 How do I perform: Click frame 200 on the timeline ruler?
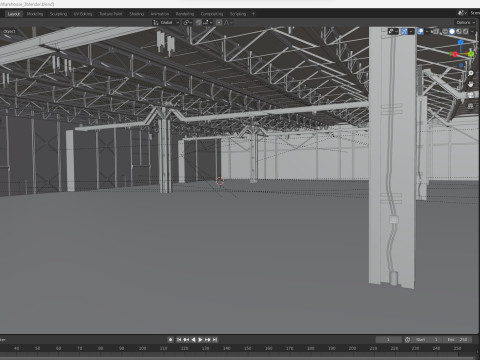pyautogui.click(x=352, y=348)
